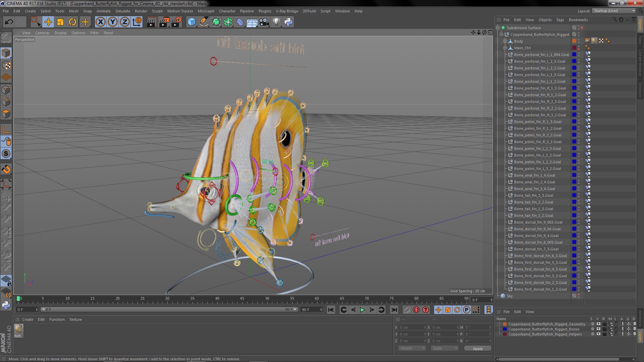Switch to Model mode in left sidebar
Viewport: 644px width, 362px height.
[x=6, y=53]
